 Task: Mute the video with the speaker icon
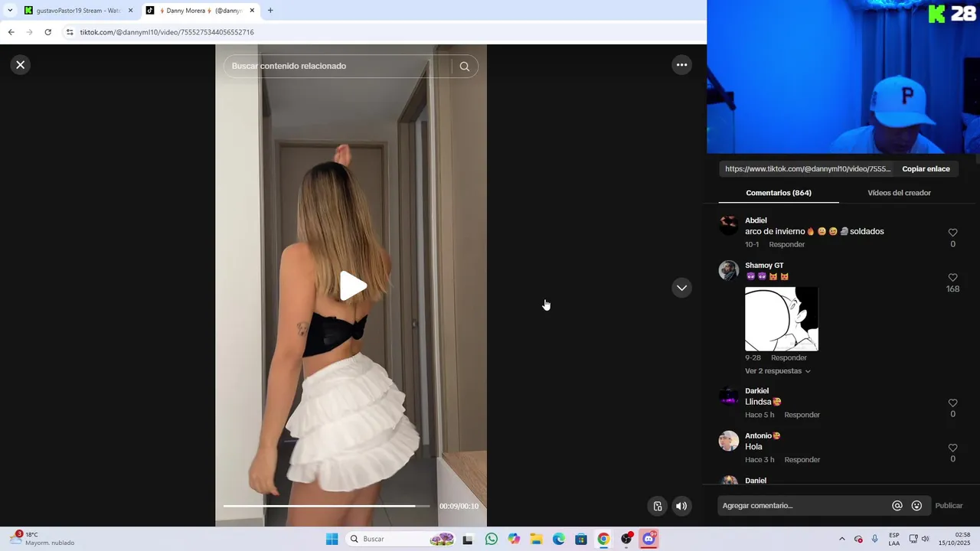[x=681, y=506]
